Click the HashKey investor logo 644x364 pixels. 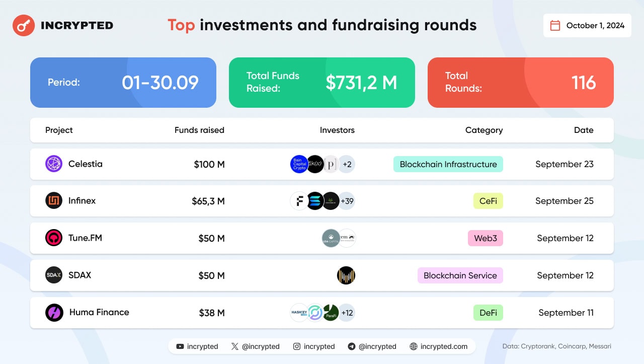299,313
